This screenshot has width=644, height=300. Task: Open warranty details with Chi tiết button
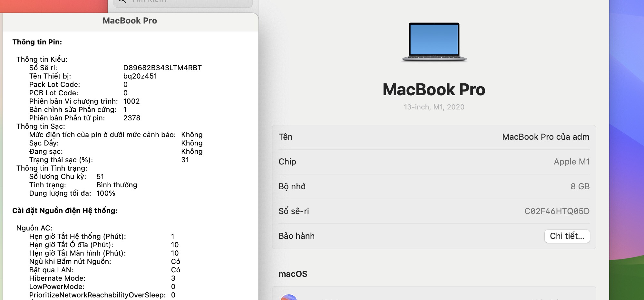(x=567, y=236)
